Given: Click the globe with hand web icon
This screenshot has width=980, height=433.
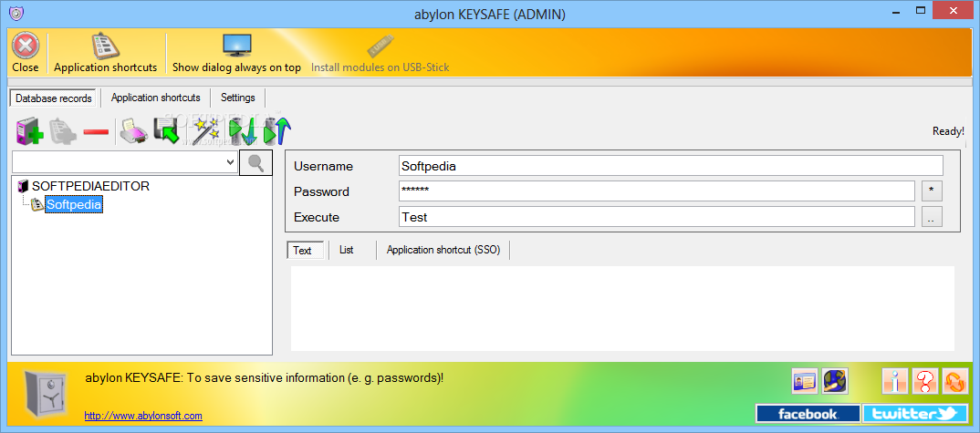Looking at the screenshot, I should pyautogui.click(x=835, y=380).
